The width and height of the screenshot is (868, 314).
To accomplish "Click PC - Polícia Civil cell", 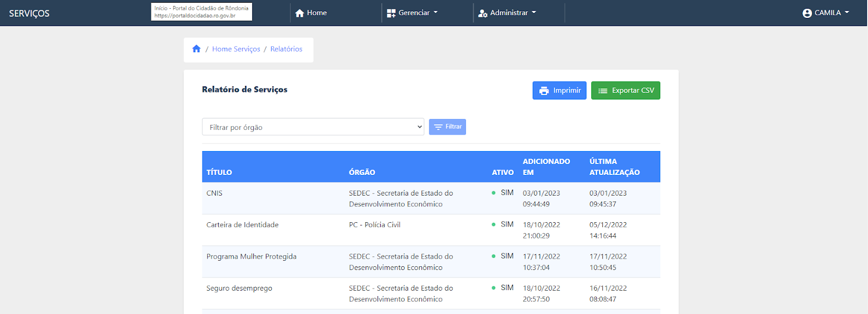I will coord(375,224).
